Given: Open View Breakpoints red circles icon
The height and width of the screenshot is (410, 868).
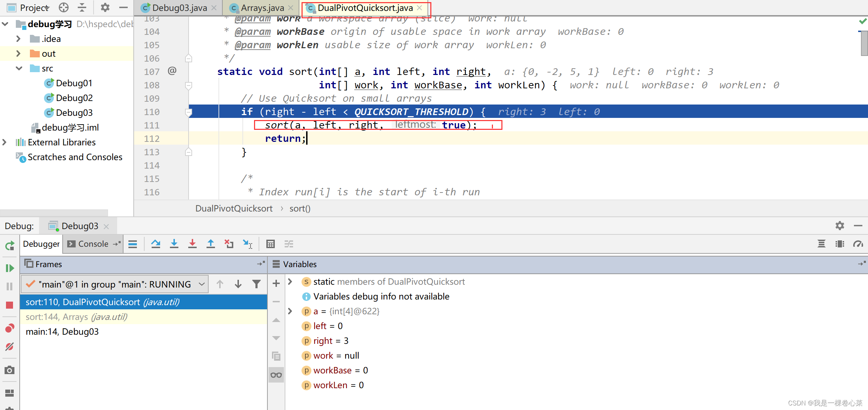Looking at the screenshot, I should pyautogui.click(x=9, y=328).
